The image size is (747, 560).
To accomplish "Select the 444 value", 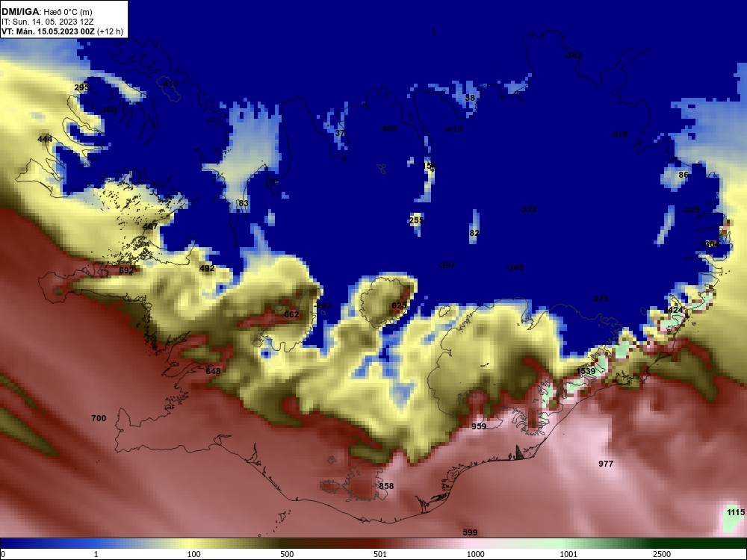I will click(45, 139).
